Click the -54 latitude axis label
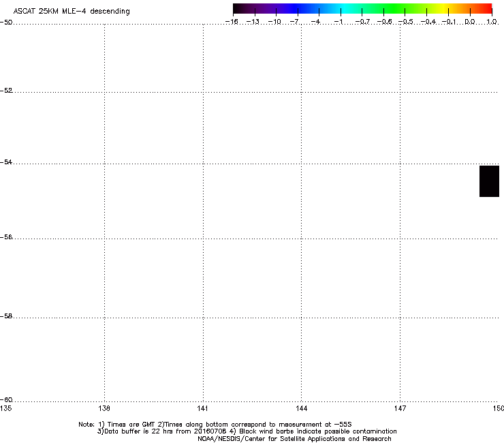The width and height of the screenshot is (504, 443). [x=6, y=162]
